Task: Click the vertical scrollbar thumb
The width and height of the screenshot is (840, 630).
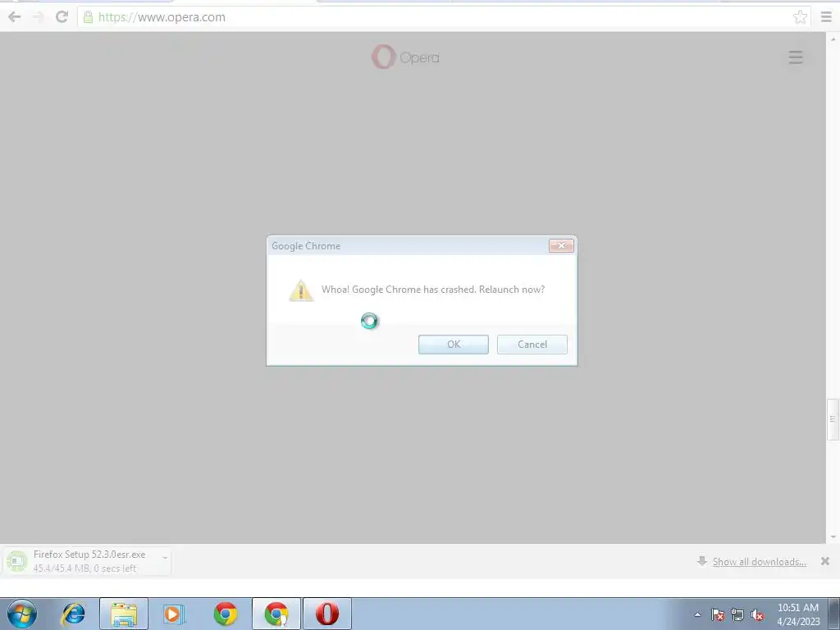Action: pyautogui.click(x=833, y=419)
